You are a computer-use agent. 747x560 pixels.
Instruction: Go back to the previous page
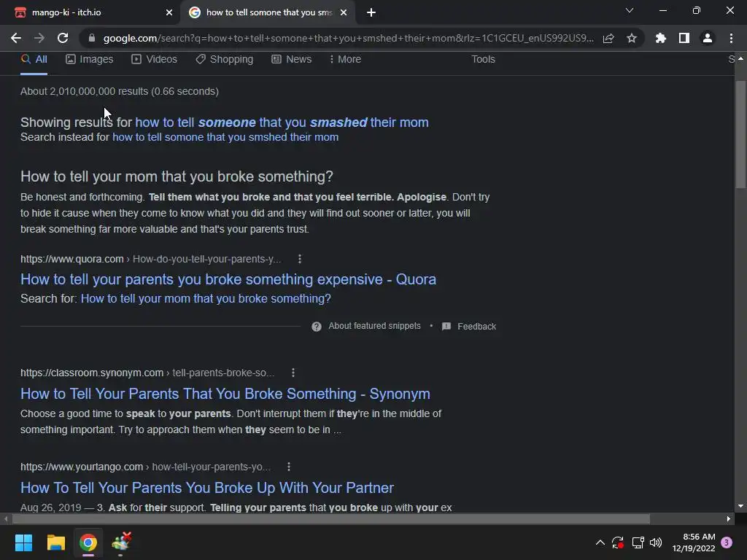(x=16, y=38)
